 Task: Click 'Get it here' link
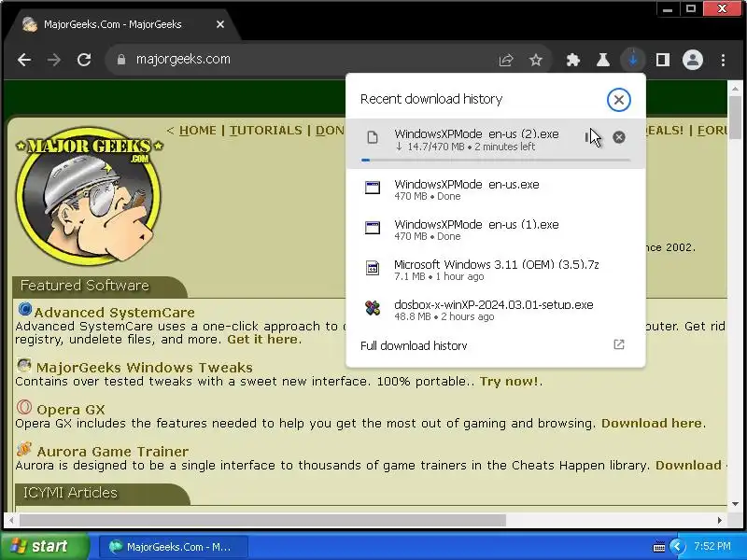tap(263, 340)
